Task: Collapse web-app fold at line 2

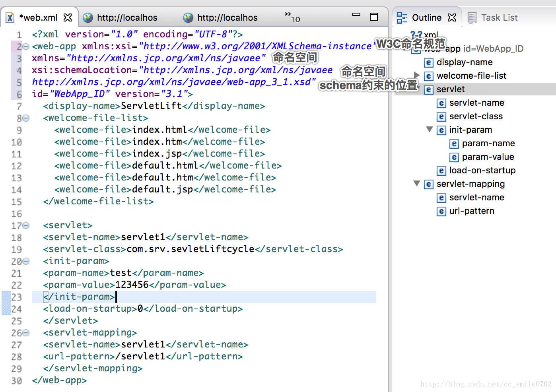Action: (26, 47)
